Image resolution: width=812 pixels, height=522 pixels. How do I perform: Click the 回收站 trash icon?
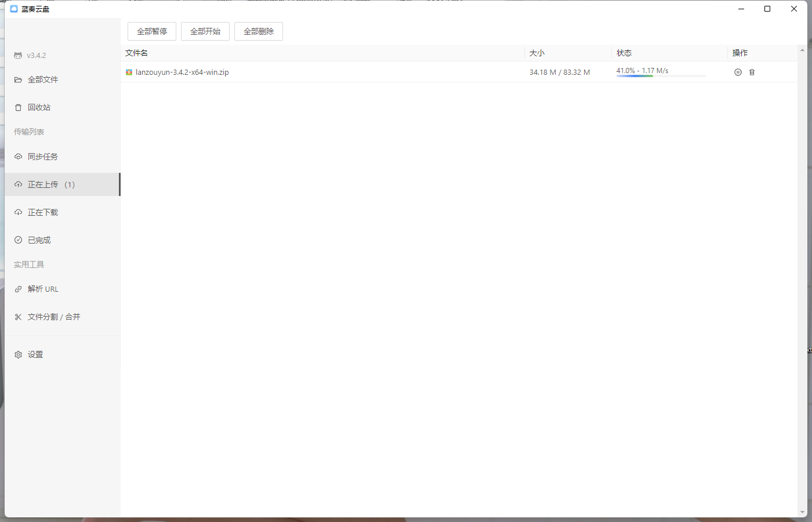click(18, 107)
